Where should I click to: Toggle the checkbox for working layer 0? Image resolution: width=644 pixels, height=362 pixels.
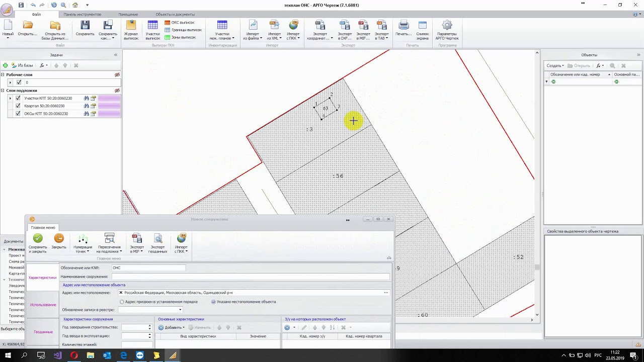point(19,82)
